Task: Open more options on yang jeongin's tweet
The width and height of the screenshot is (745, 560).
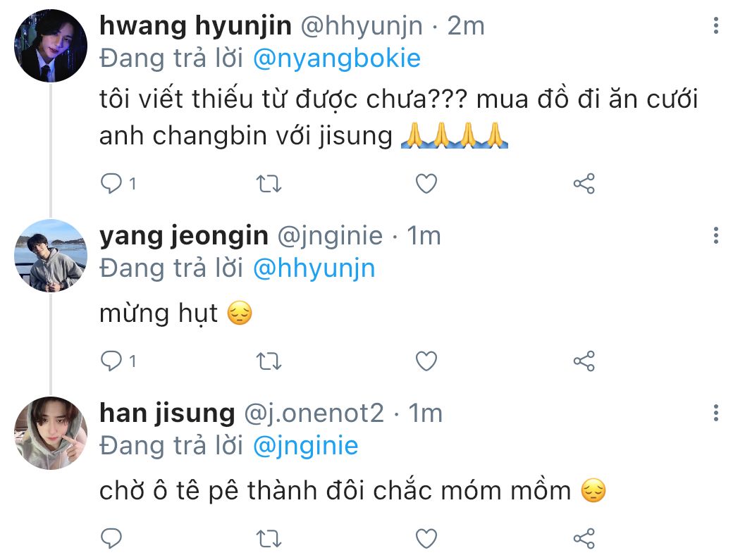Action: click(x=716, y=235)
